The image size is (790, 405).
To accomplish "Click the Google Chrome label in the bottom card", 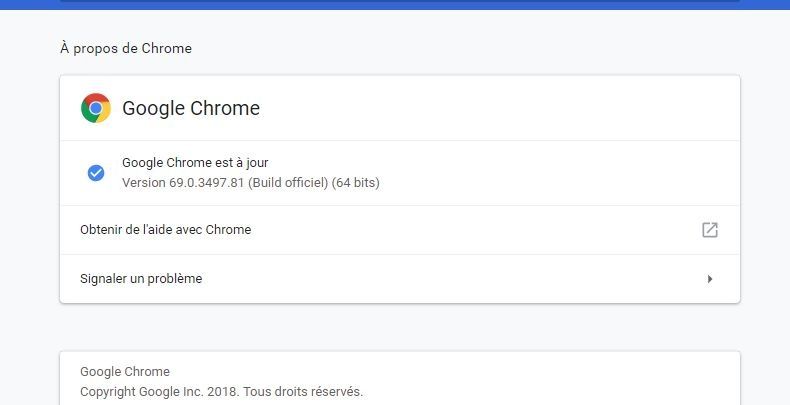I will pos(125,372).
